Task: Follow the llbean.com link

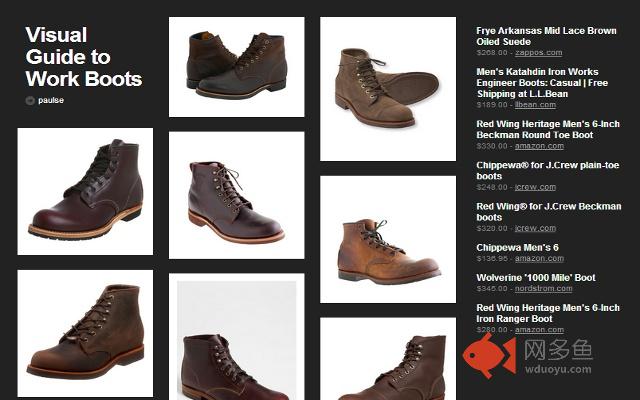Action: pos(535,105)
